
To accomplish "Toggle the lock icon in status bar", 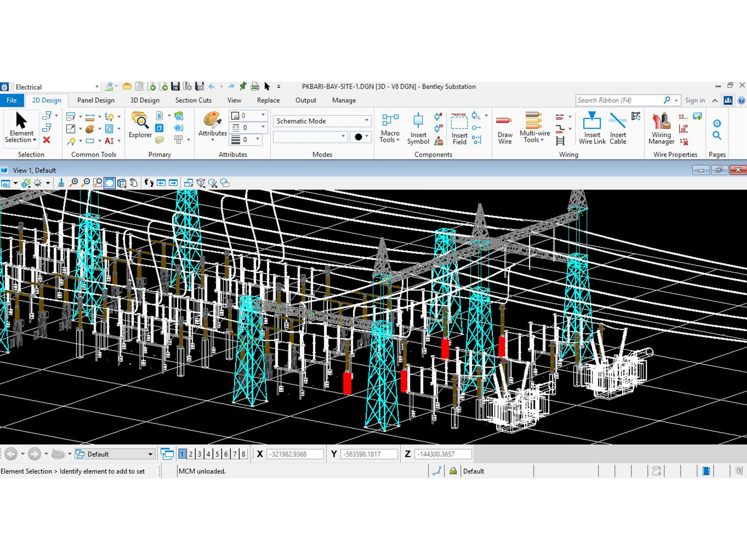I will coord(453,471).
